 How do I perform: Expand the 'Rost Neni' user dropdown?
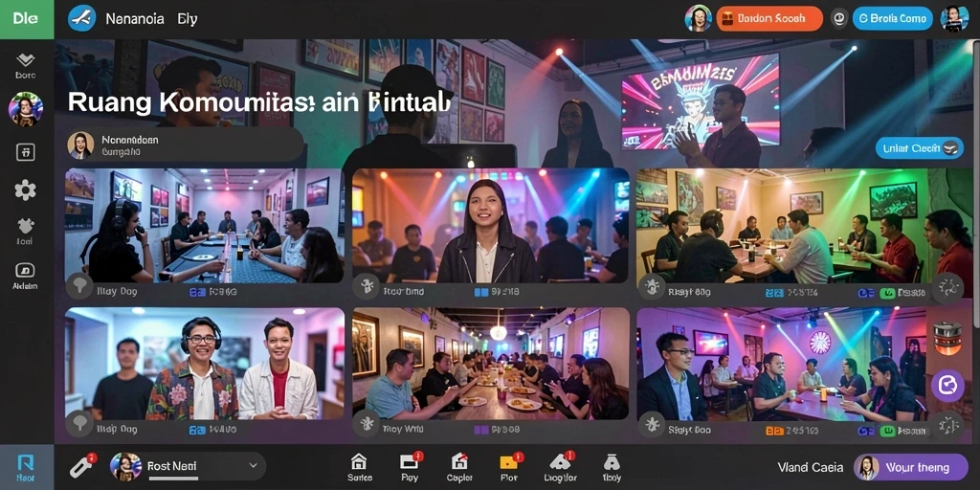coord(253,466)
